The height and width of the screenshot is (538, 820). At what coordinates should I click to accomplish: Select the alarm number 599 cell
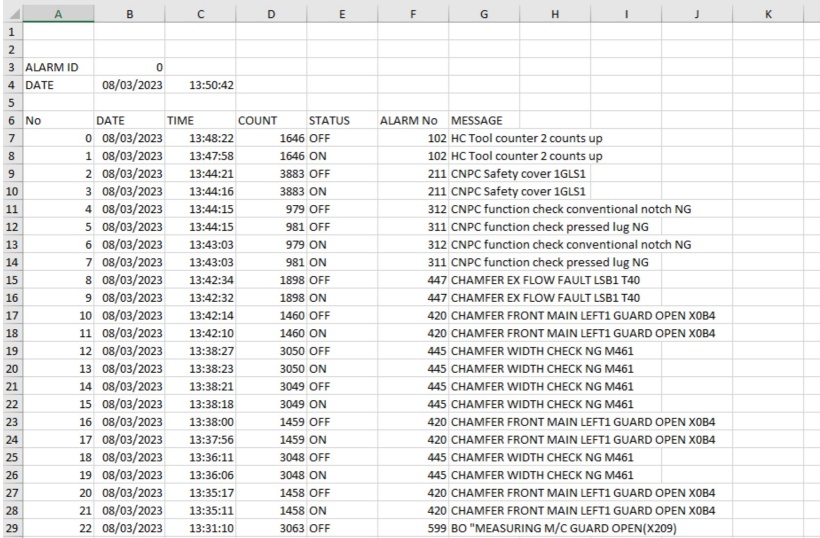coord(411,528)
